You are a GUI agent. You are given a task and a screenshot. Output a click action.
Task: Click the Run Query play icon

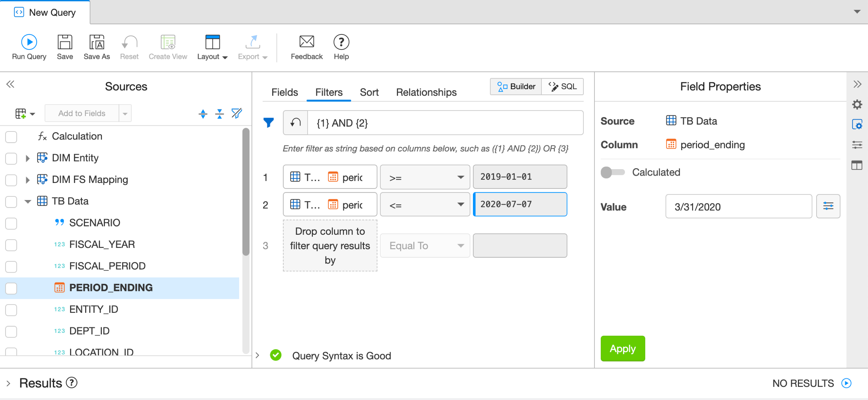29,42
